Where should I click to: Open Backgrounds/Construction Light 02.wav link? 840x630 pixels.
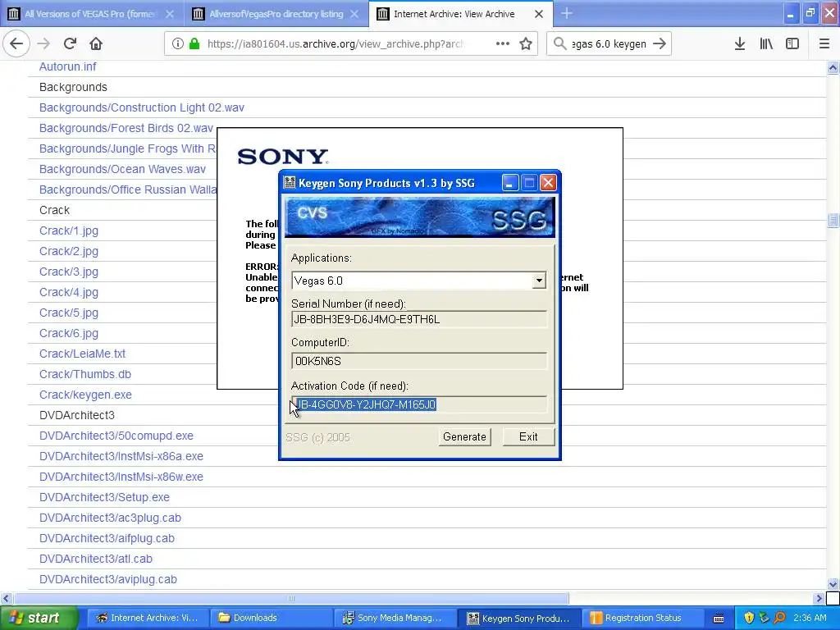tap(141, 107)
